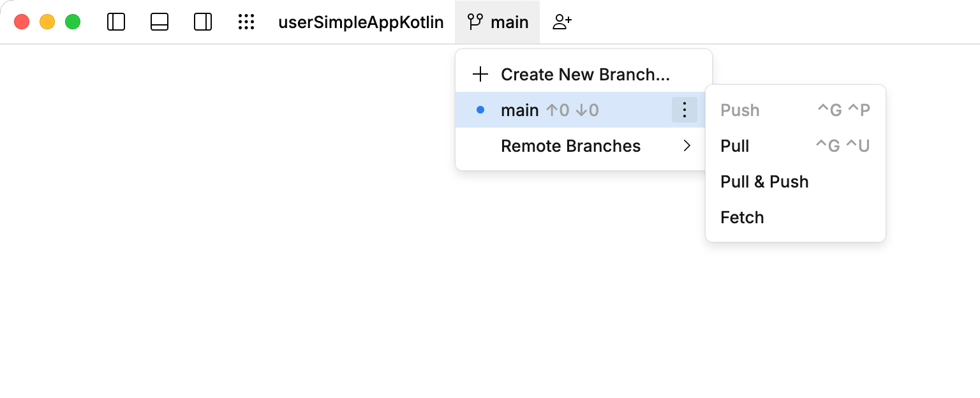Select Create New Branch option
Screen dimensions: 980x398
[586, 74]
